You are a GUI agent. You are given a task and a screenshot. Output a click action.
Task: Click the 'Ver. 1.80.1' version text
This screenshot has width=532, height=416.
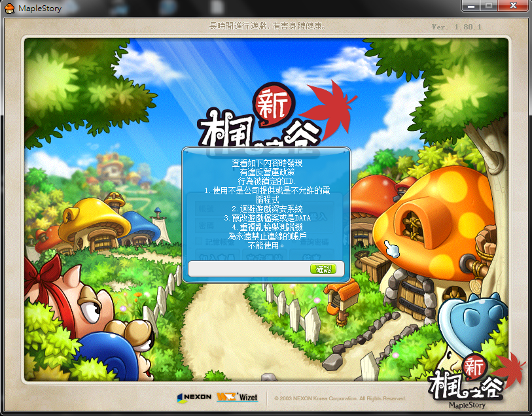coord(456,27)
